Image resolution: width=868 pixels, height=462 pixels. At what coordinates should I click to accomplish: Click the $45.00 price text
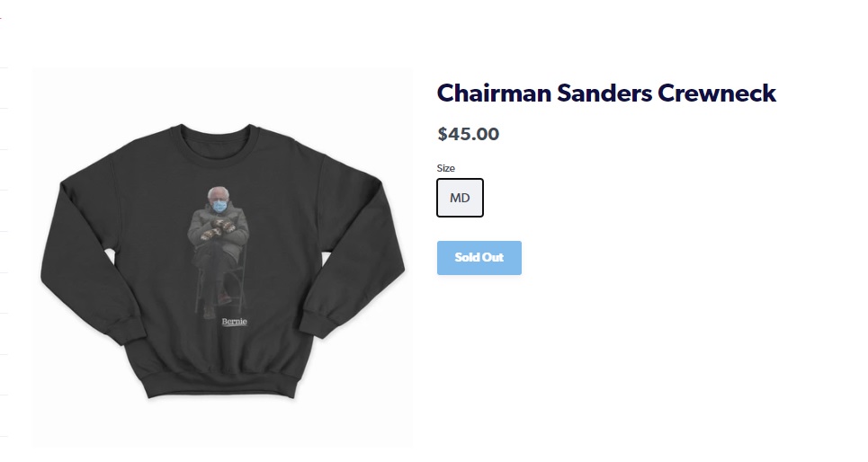tap(469, 134)
